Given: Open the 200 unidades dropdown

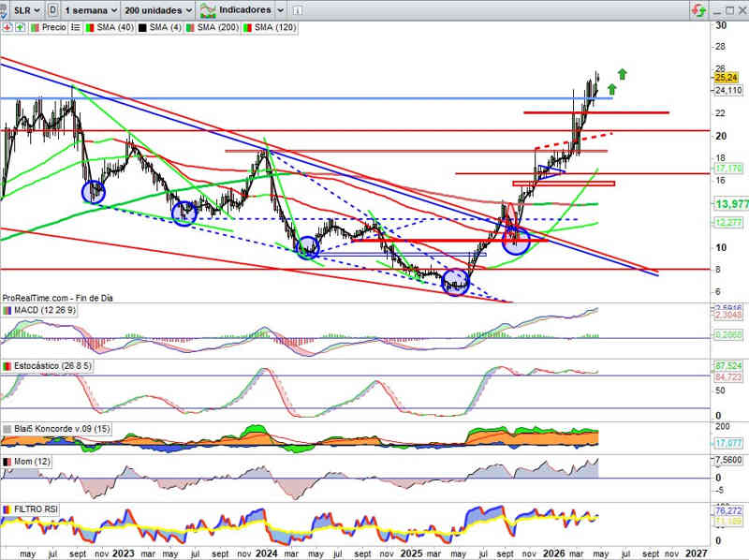Looking at the screenshot, I should coord(157,9).
